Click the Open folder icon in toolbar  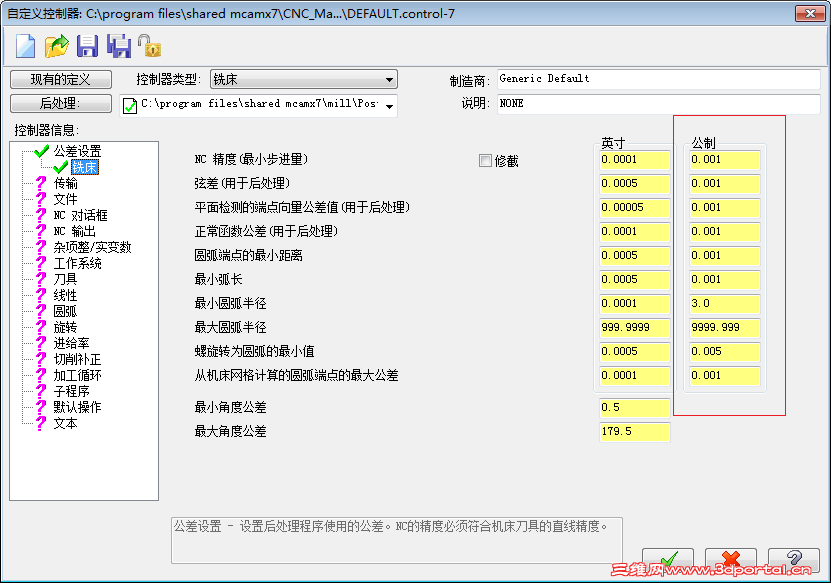pyautogui.click(x=57, y=46)
